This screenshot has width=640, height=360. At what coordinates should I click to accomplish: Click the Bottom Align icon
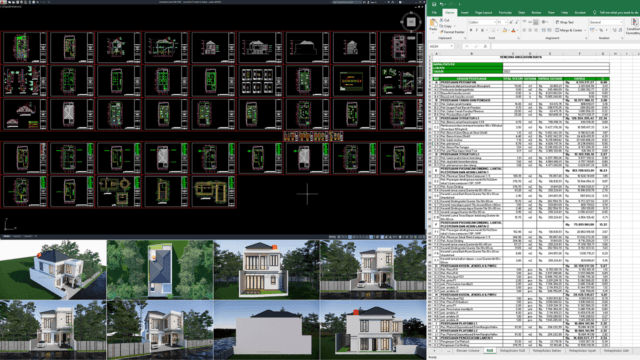click(x=536, y=22)
